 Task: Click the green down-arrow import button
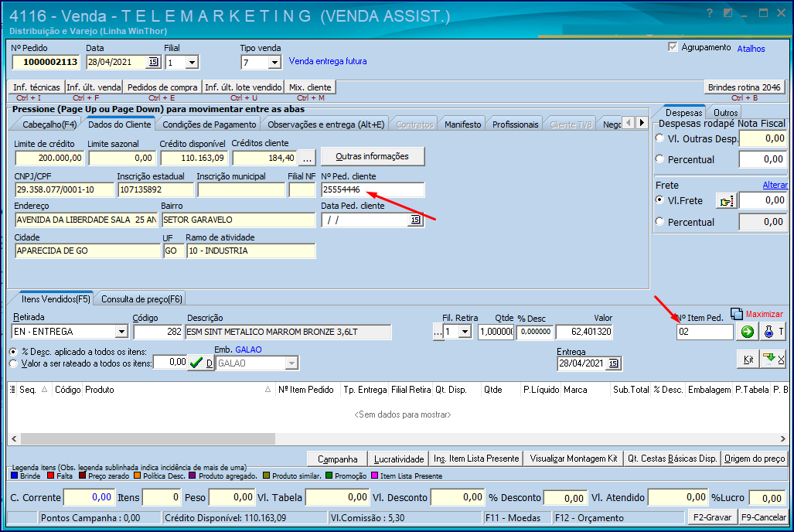pyautogui.click(x=772, y=360)
